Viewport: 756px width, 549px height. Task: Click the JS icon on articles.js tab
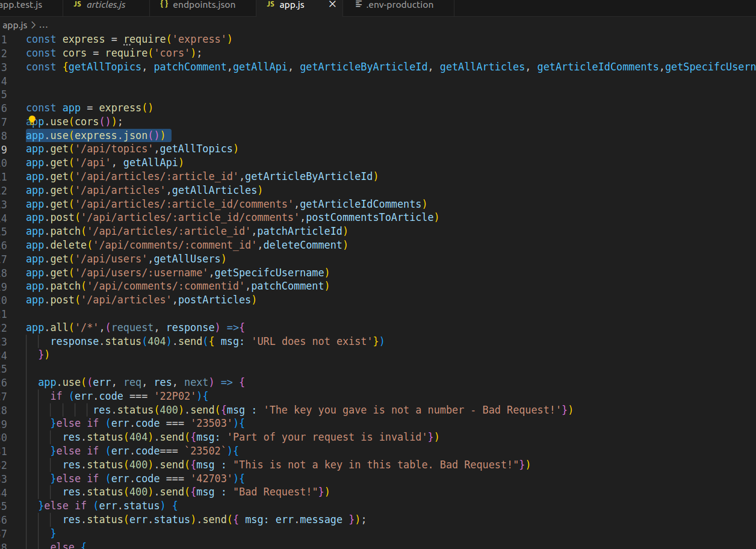point(77,5)
